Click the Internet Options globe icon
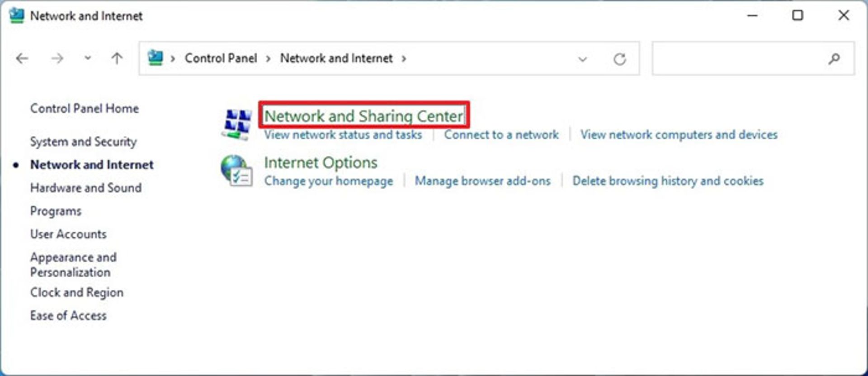The width and height of the screenshot is (868, 376). point(236,171)
